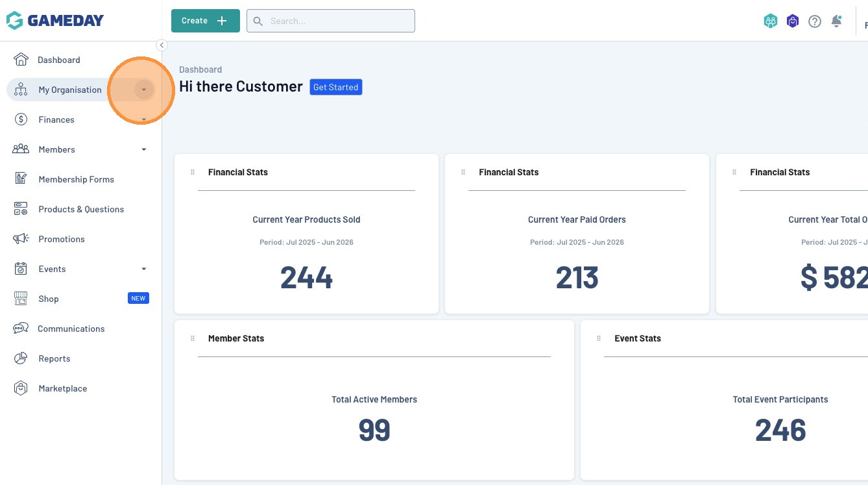
Task: Open Membership Forms via its clipboard icon
Action: click(21, 179)
